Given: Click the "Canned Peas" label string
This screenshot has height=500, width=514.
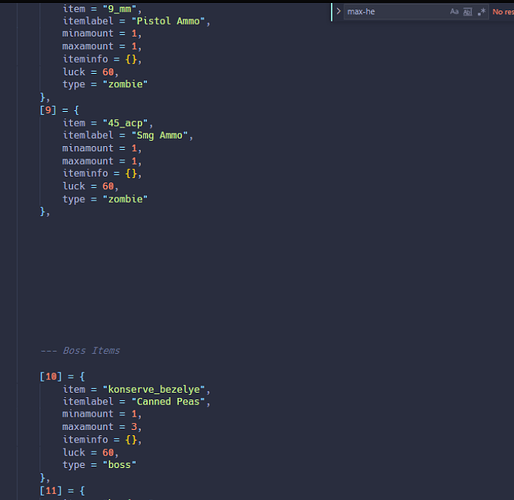Looking at the screenshot, I should point(168,402).
